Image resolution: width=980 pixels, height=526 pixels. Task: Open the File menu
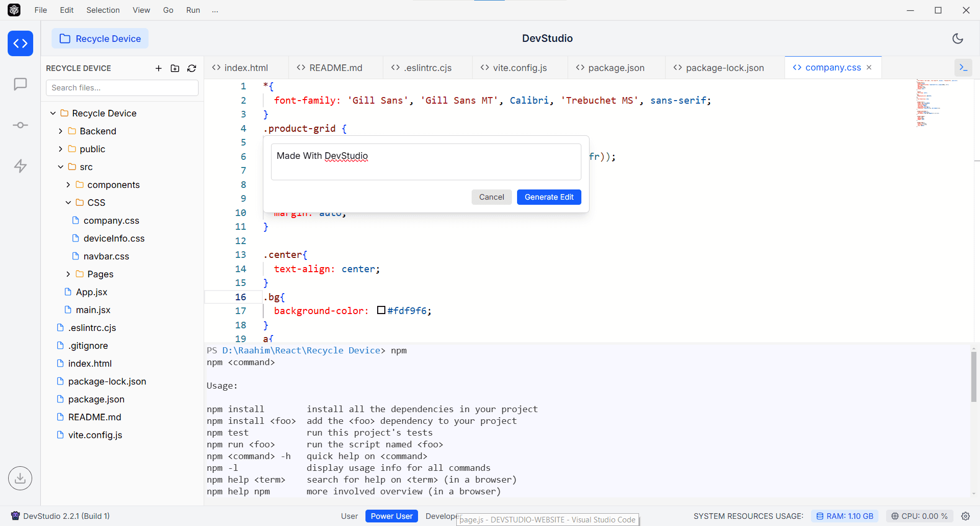(x=41, y=10)
